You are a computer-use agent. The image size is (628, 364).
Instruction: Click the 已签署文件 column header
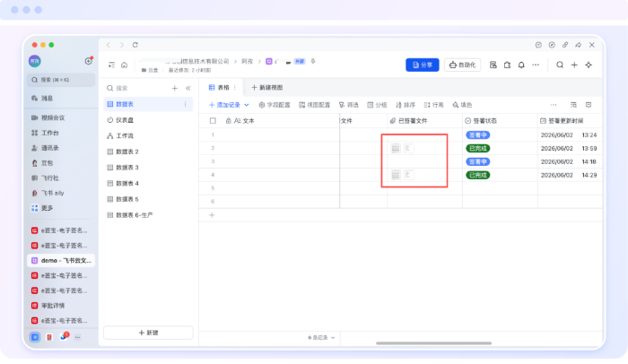coord(425,120)
